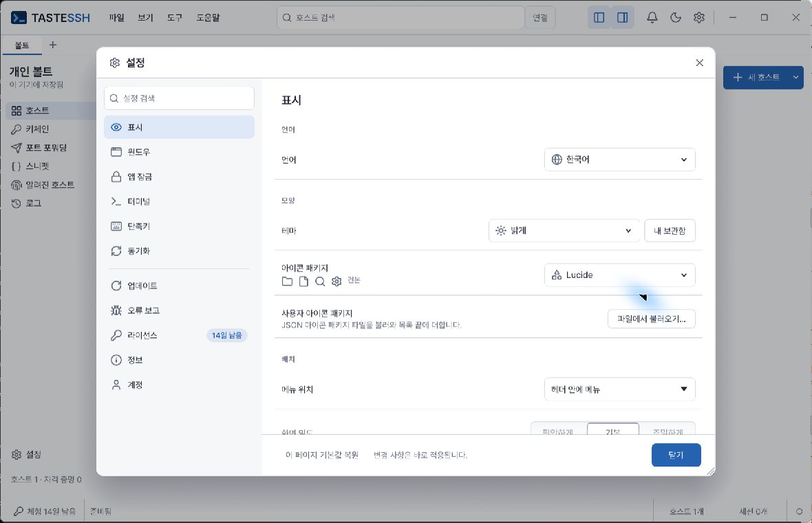The width and height of the screenshot is (812, 523).
Task: Click the 내 보관함 button
Action: coord(670,231)
